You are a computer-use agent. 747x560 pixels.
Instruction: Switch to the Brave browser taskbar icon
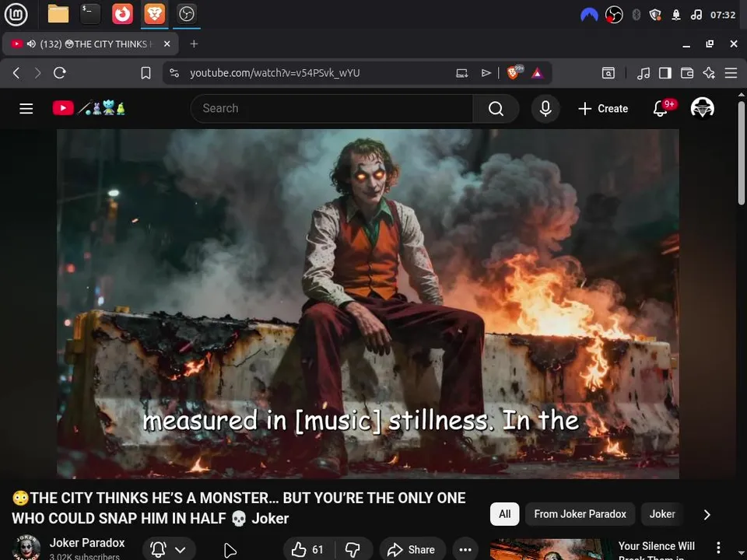coord(155,14)
